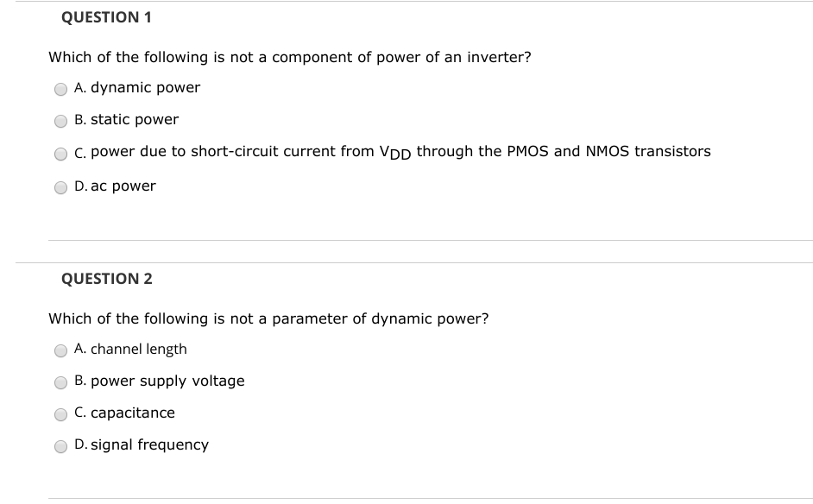Select radio button for B. static power

tap(60, 120)
